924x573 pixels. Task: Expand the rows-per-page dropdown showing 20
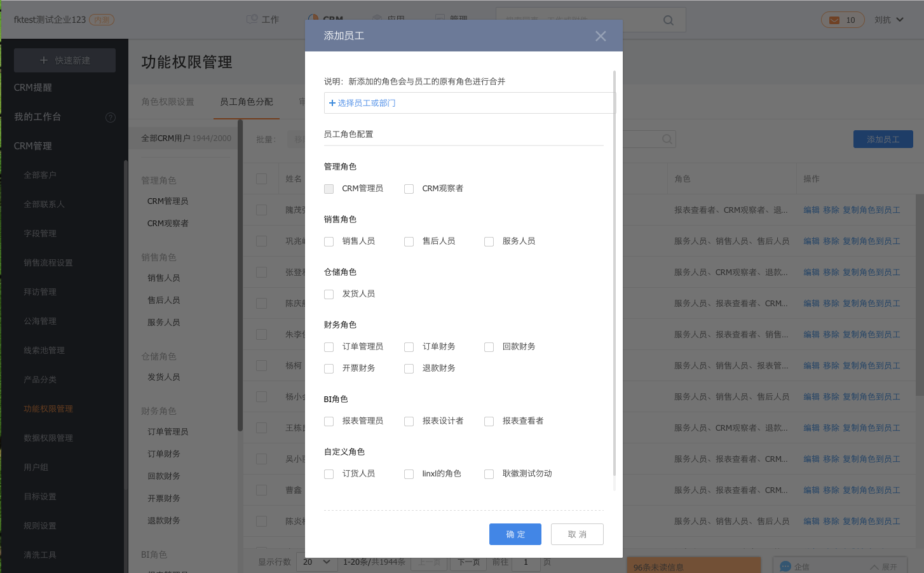[316, 562]
